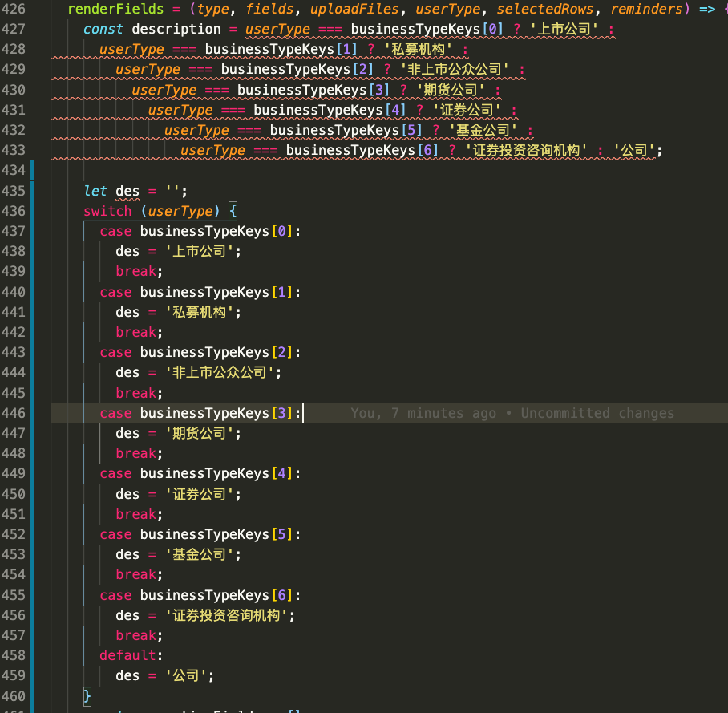Click the 'let' keyword on line 435
Viewport: 728px width, 713px height.
pos(95,191)
